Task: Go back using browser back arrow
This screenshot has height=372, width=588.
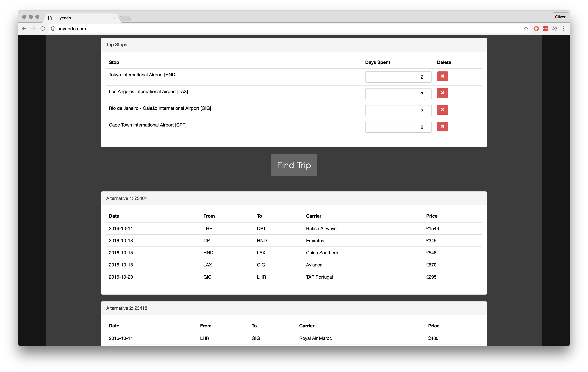Action: pyautogui.click(x=24, y=29)
